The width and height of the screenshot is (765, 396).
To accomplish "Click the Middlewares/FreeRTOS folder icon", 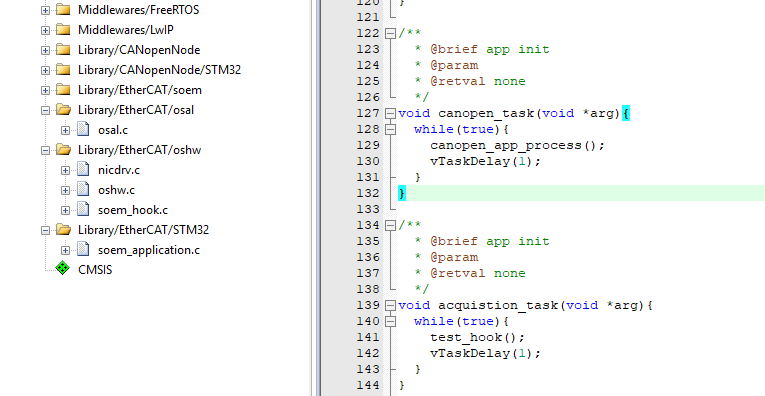I will (63, 9).
